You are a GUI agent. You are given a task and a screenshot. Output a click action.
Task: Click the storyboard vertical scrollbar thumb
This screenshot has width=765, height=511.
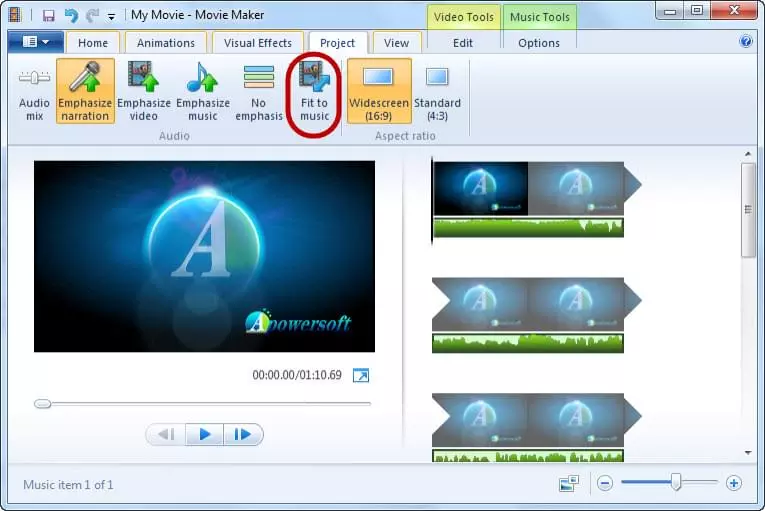tap(747, 210)
